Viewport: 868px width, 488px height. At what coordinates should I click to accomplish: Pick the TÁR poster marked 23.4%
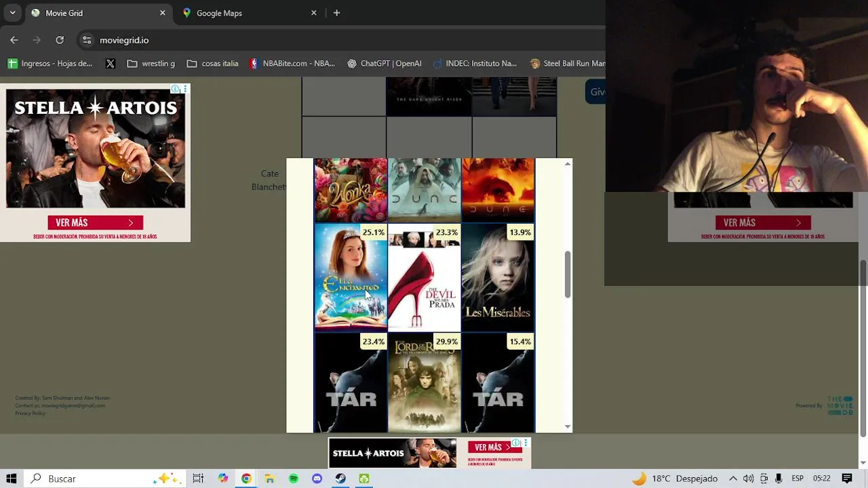[x=351, y=383]
